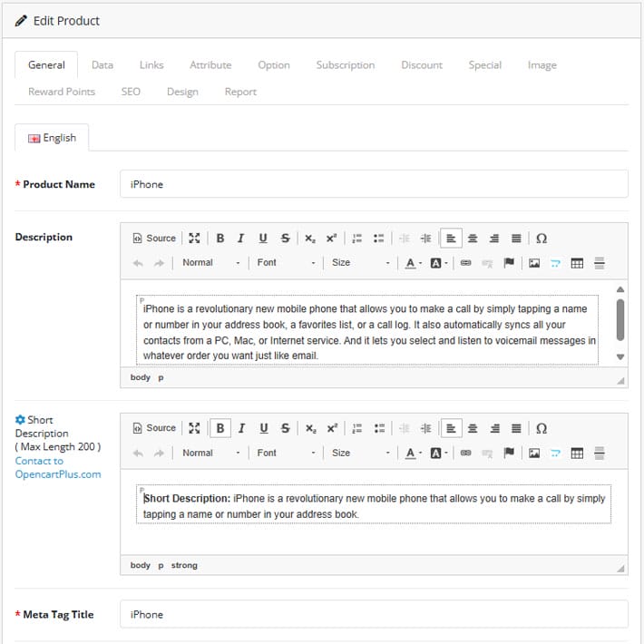Toggle Underline in Description editor
This screenshot has width=644, height=644.
click(263, 239)
